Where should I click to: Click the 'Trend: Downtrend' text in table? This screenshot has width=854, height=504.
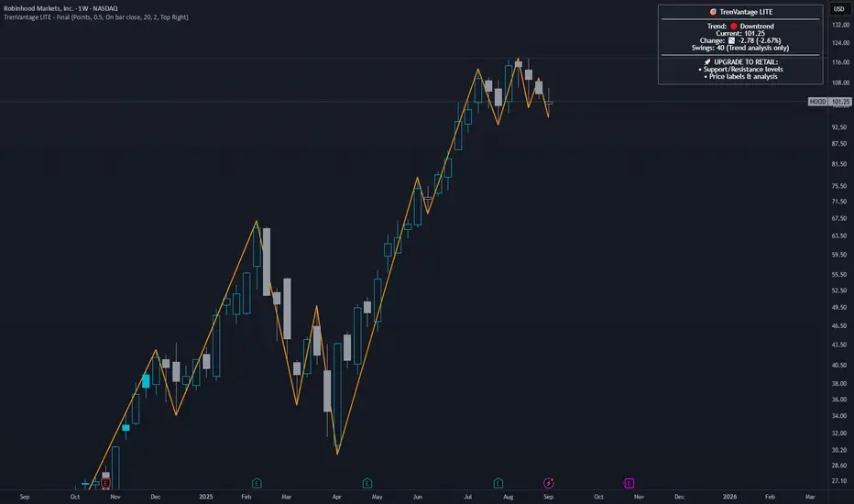tap(740, 27)
